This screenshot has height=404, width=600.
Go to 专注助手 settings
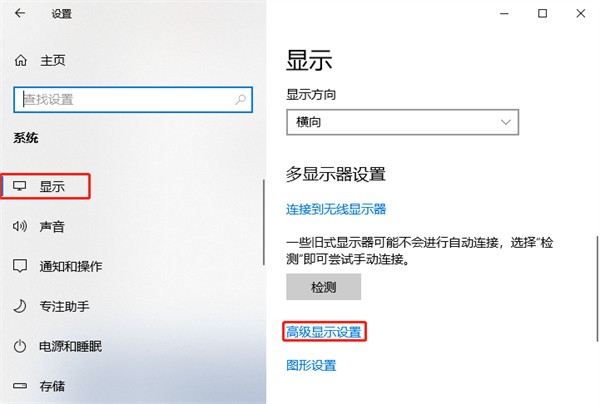tap(64, 306)
